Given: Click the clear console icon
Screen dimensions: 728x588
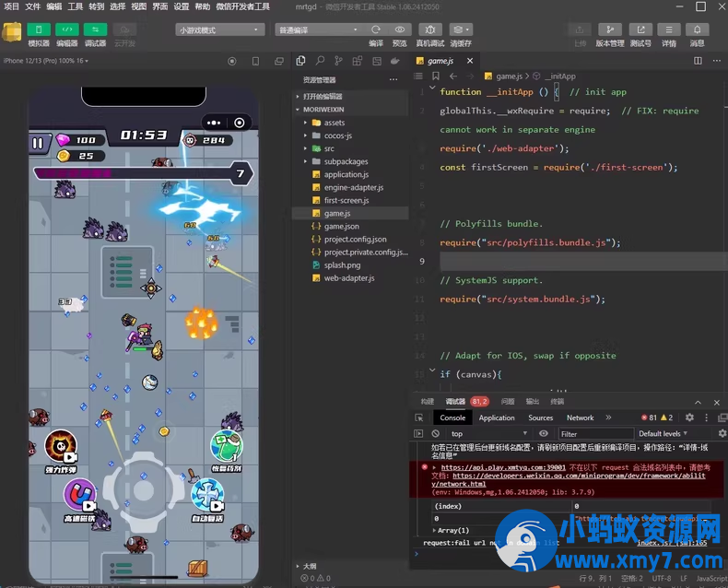Looking at the screenshot, I should click(x=435, y=433).
